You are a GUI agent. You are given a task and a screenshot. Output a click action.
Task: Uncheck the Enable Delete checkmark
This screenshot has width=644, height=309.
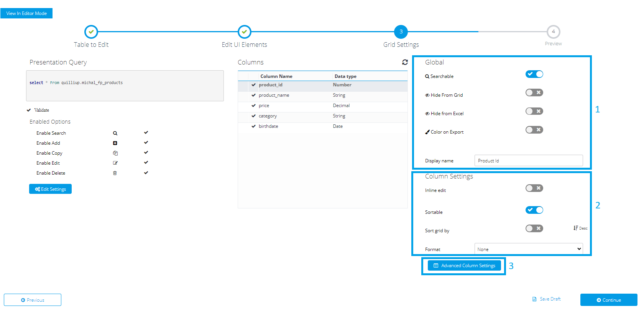146,173
